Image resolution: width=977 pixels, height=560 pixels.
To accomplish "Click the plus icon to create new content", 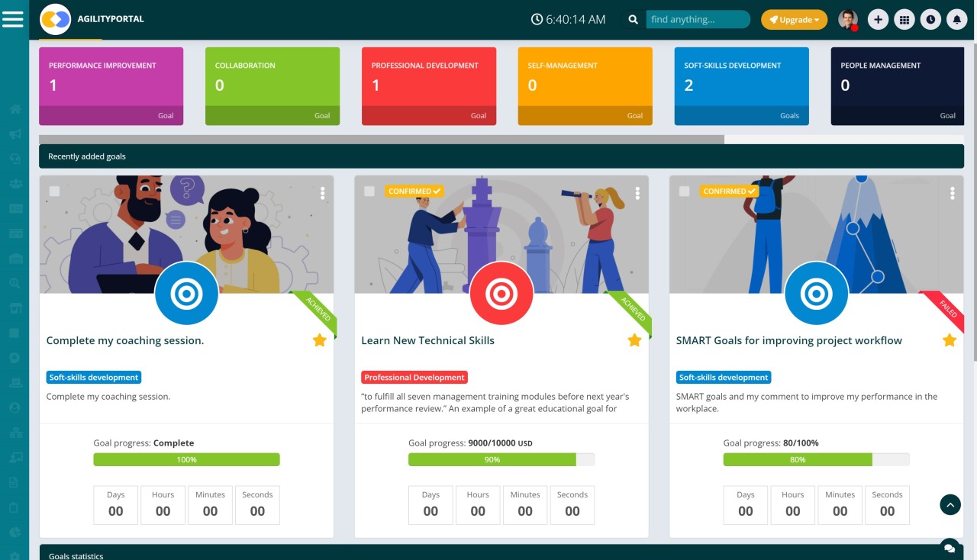I will point(878,19).
